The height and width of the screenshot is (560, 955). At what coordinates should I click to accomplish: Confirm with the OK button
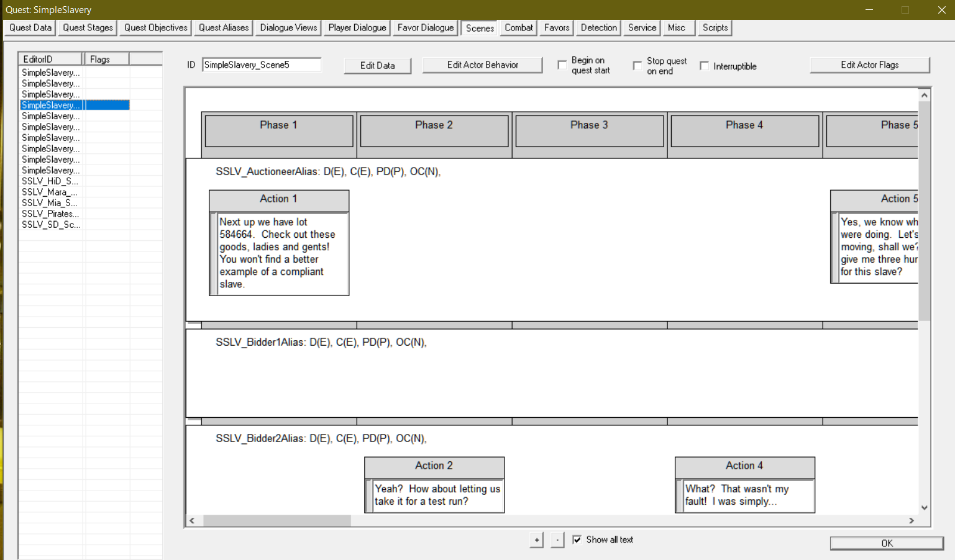pyautogui.click(x=887, y=543)
